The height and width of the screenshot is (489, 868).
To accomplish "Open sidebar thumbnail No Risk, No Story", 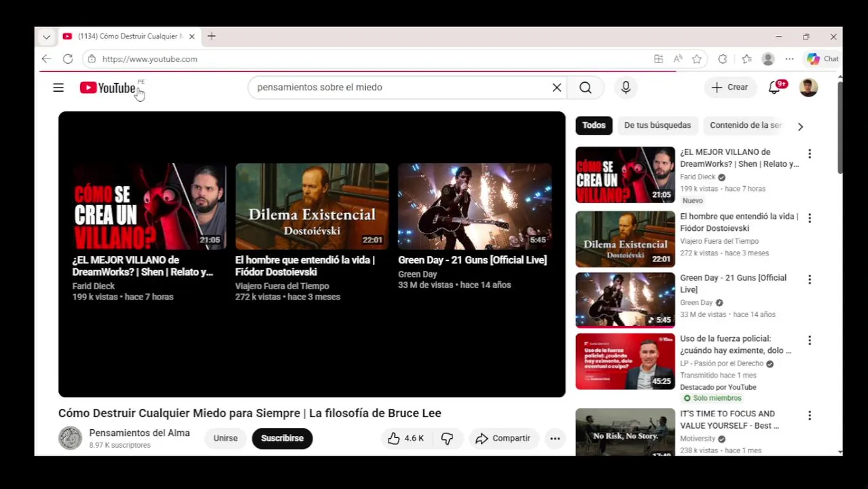I will 625,432.
